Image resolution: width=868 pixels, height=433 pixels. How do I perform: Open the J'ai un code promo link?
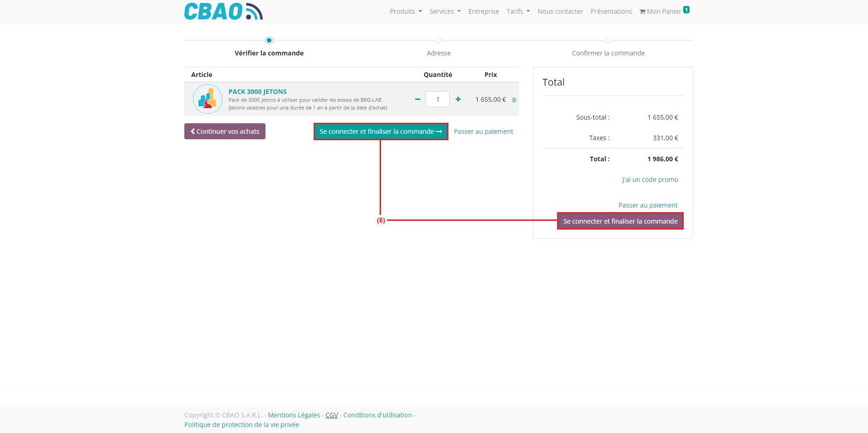[650, 180]
